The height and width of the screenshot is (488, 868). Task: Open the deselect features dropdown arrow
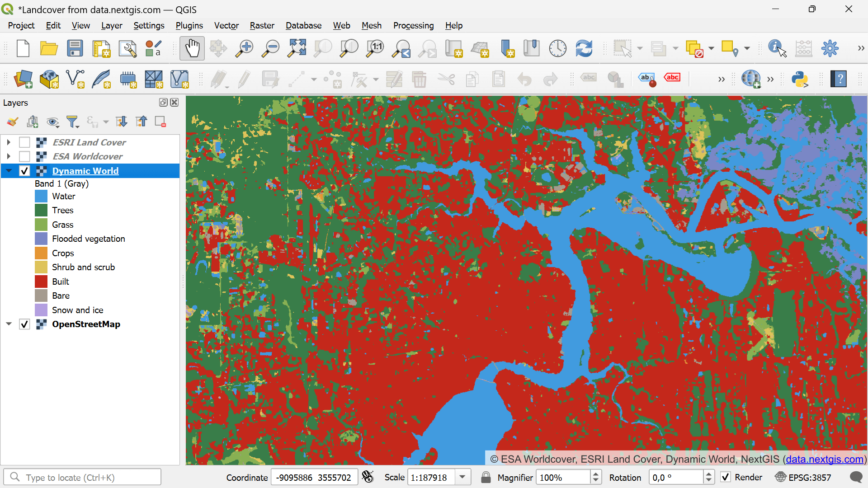tap(711, 48)
